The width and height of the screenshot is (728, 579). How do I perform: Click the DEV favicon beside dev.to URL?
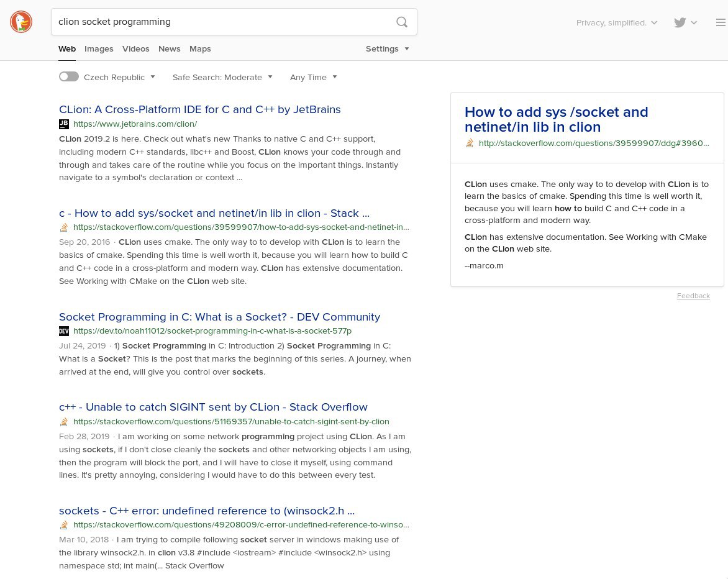[x=64, y=331]
